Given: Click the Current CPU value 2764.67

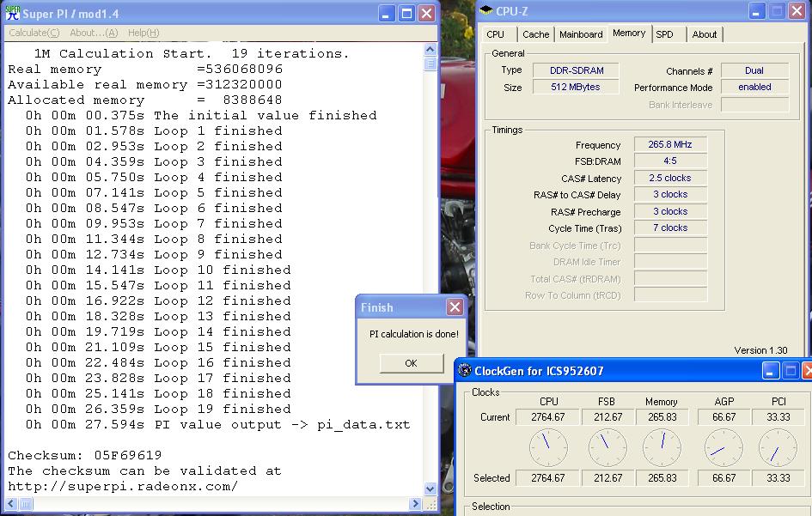Looking at the screenshot, I should [x=548, y=417].
